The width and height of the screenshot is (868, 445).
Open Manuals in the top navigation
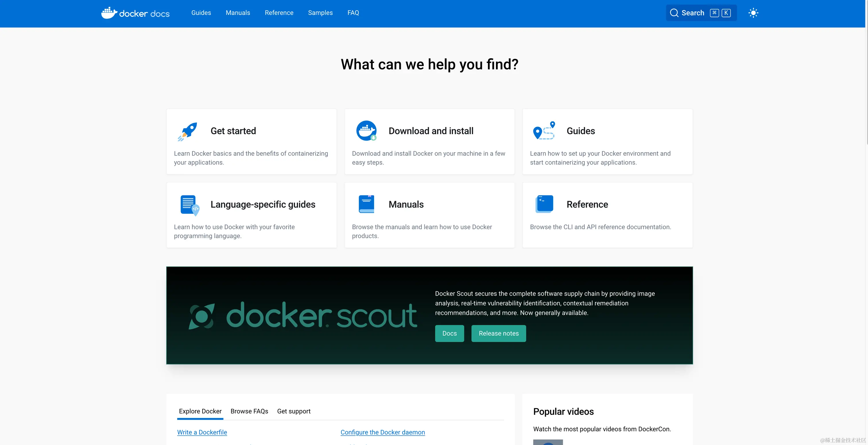click(x=238, y=13)
